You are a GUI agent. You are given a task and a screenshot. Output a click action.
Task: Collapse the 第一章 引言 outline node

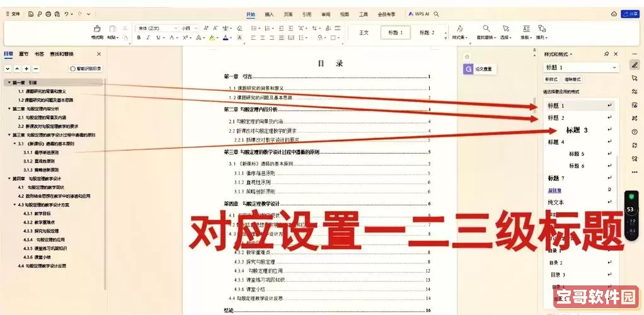[x=9, y=83]
